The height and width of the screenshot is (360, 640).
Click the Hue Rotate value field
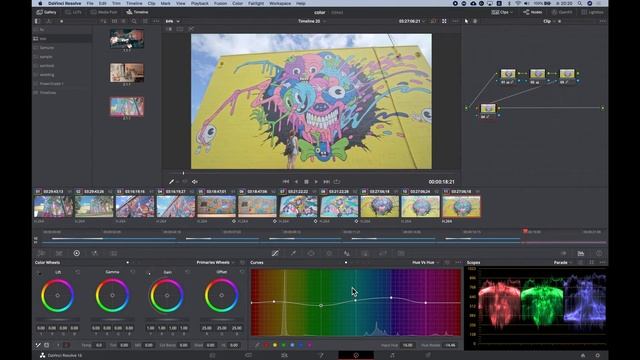pyautogui.click(x=450, y=345)
